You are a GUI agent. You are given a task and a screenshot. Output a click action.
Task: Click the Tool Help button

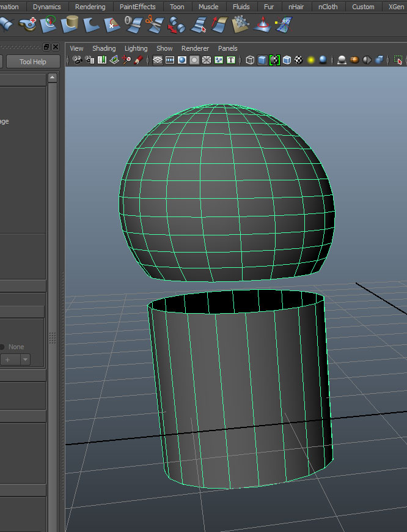tap(33, 62)
